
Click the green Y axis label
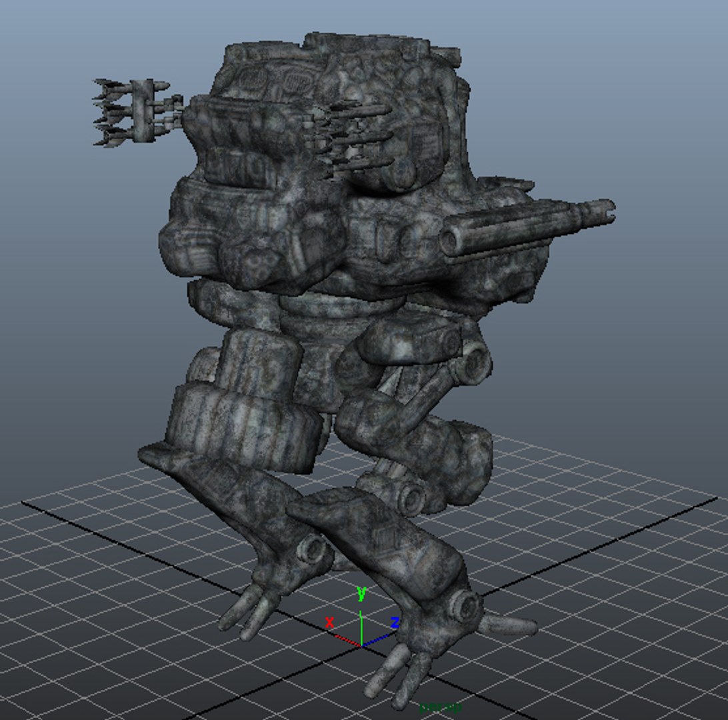[361, 594]
